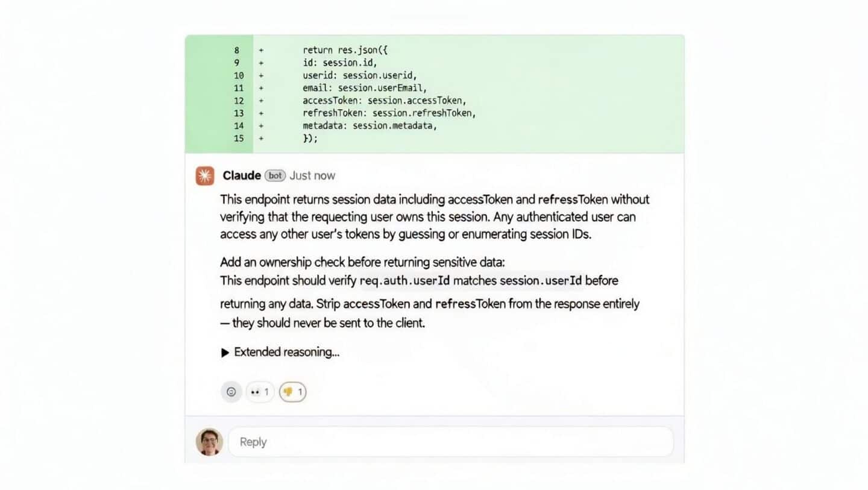Select line number 11 in the diff

(x=238, y=88)
